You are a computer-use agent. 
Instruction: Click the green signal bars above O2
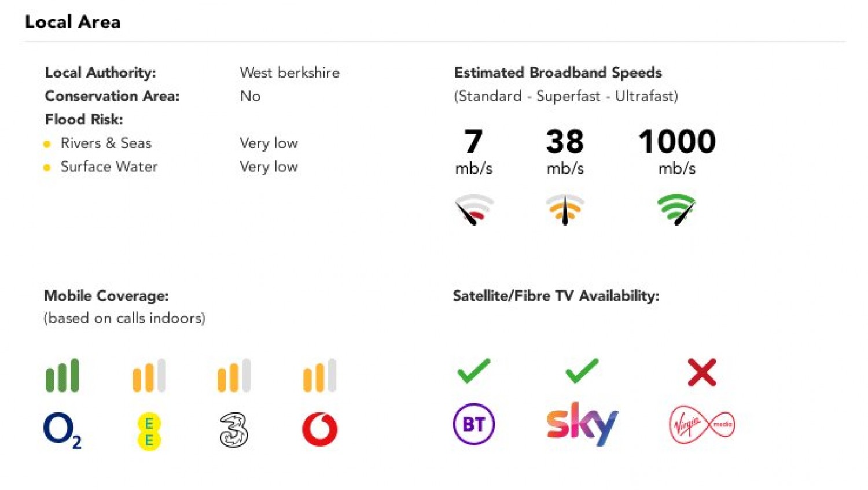[x=62, y=375]
